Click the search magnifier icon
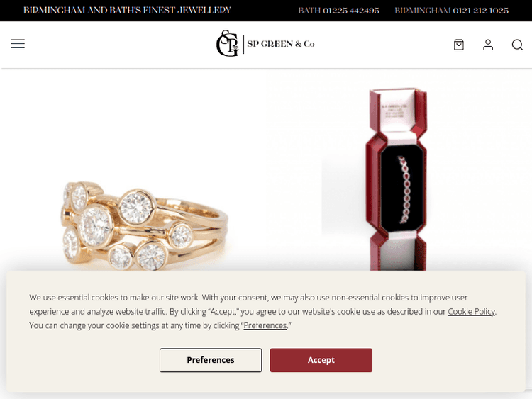This screenshot has height=399, width=532. (x=517, y=45)
